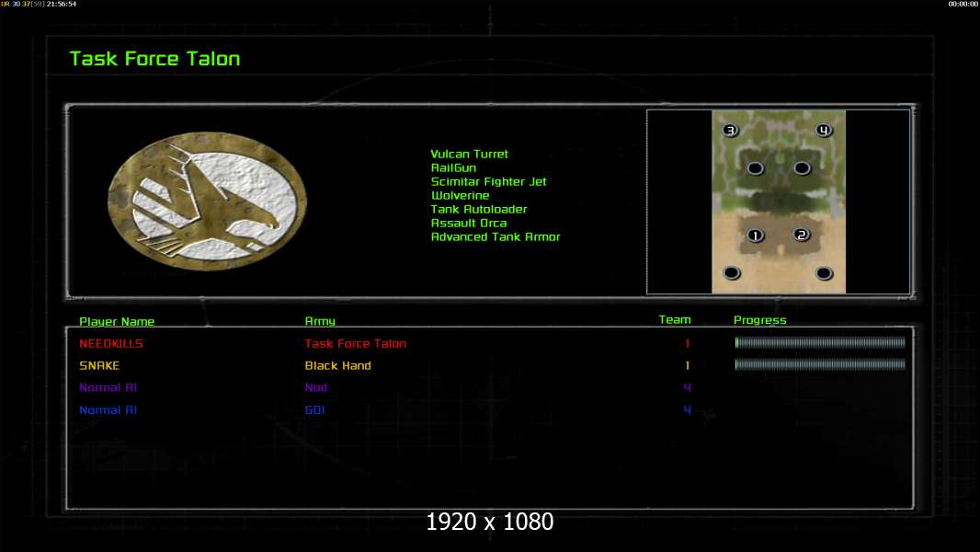Select the purple Normal AI player
This screenshot has height=552, width=980.
(108, 387)
